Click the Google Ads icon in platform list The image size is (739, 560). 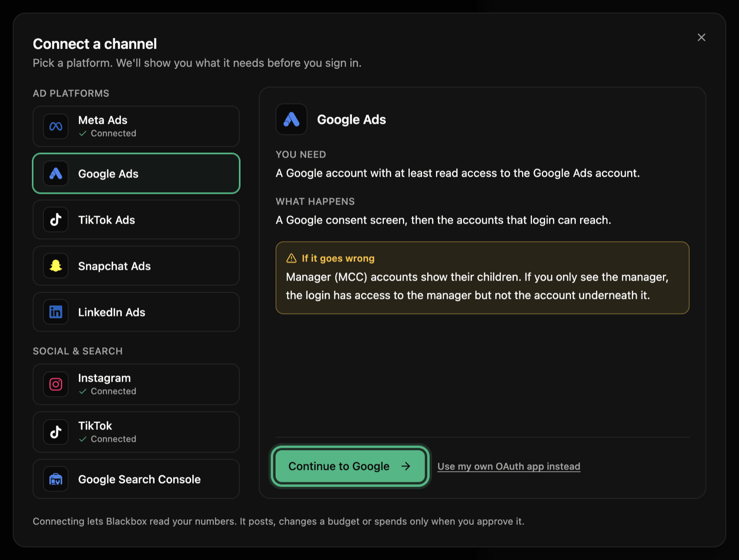(56, 174)
